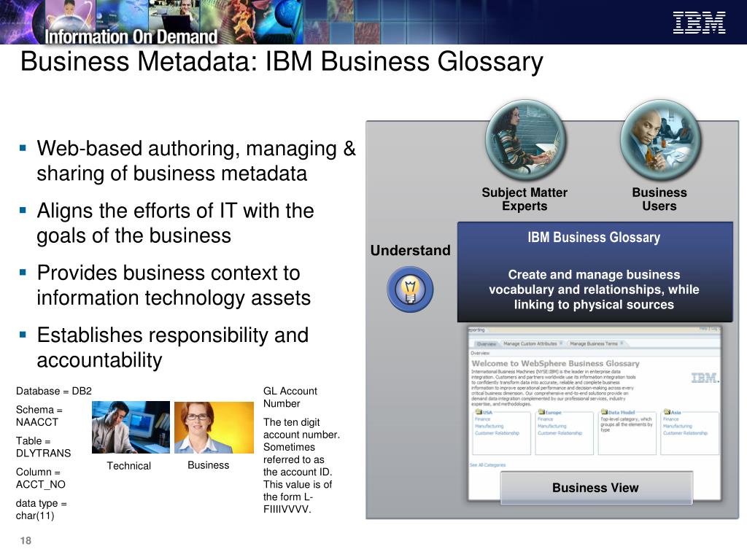The height and width of the screenshot is (560, 747).
Task: Click the 'Table = DLYTRANS' text
Action: click(x=43, y=447)
